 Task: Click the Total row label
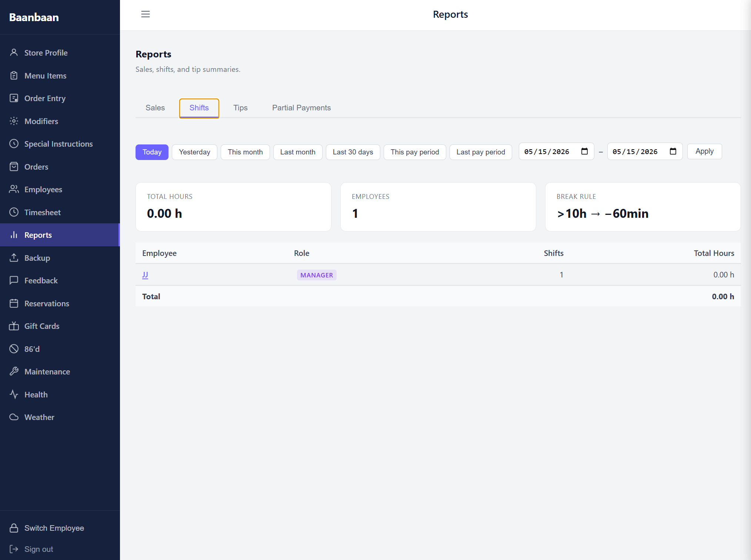151,297
